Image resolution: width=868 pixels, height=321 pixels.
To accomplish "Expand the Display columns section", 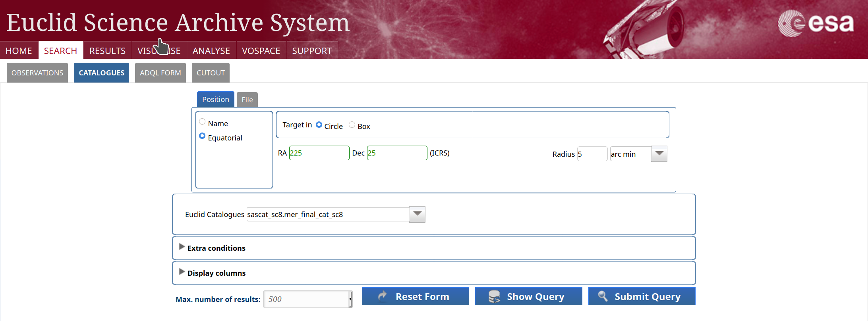I will (x=182, y=272).
